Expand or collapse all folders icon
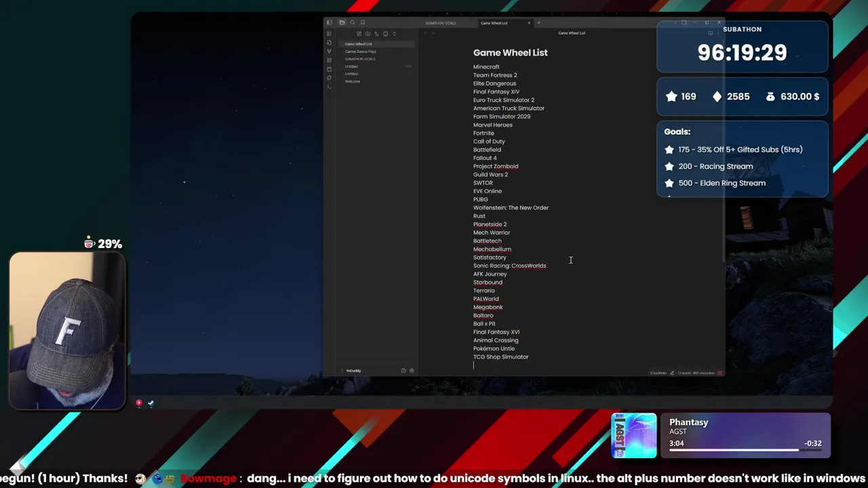 [394, 34]
